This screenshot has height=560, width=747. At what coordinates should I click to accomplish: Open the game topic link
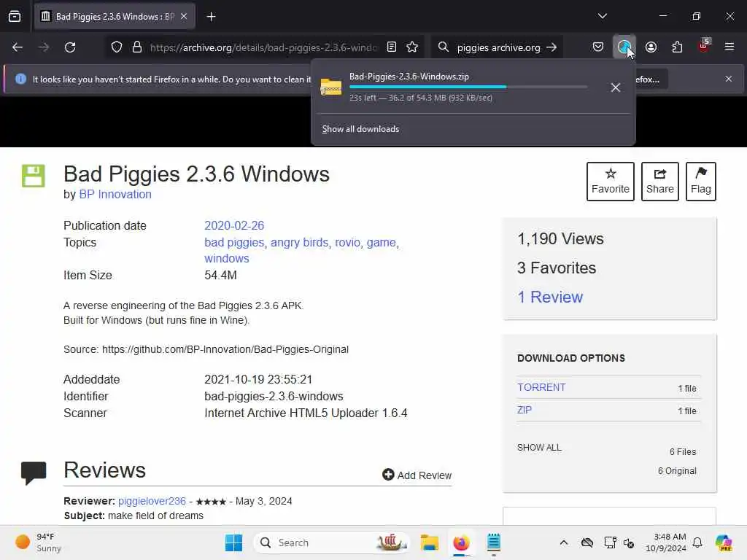point(381,242)
